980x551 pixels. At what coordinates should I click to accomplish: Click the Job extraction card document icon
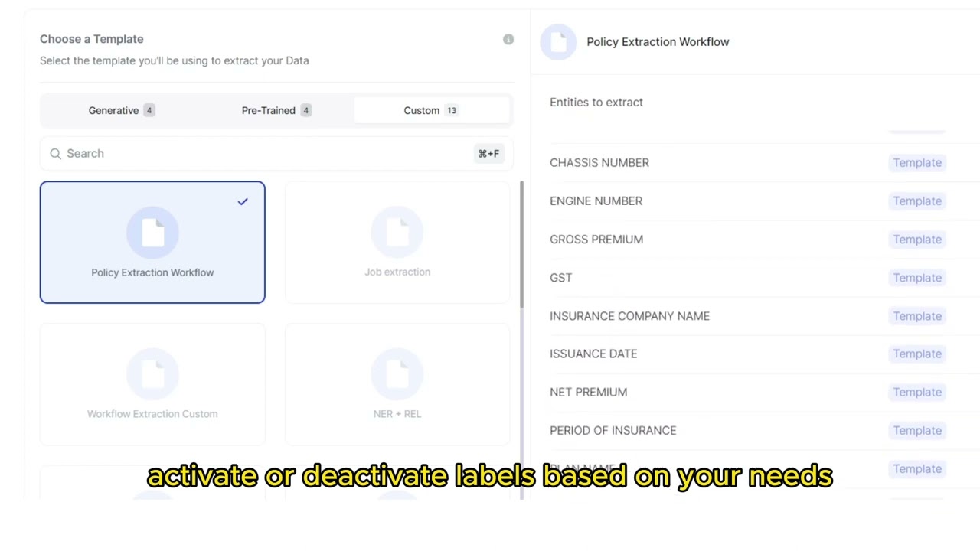tap(397, 233)
